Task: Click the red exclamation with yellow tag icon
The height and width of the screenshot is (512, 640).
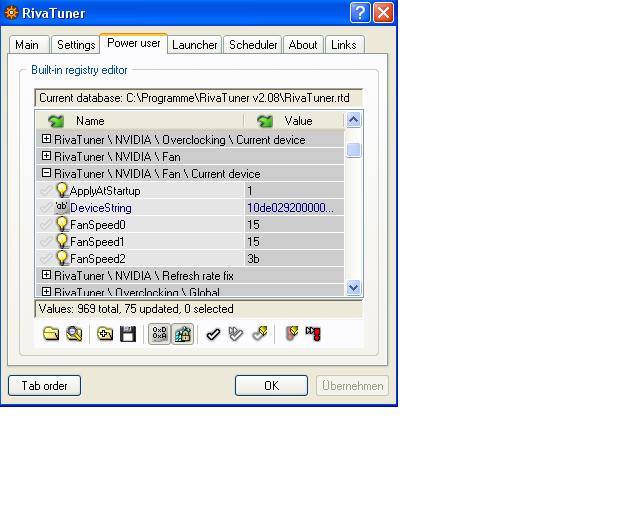Action: [x=291, y=333]
